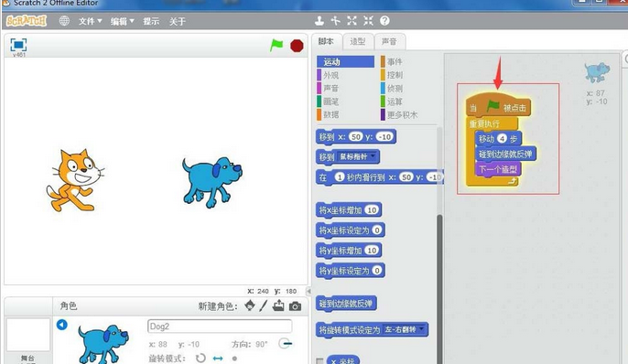Open block help question mark tool
This screenshot has height=364, width=628.
pos(384,20)
